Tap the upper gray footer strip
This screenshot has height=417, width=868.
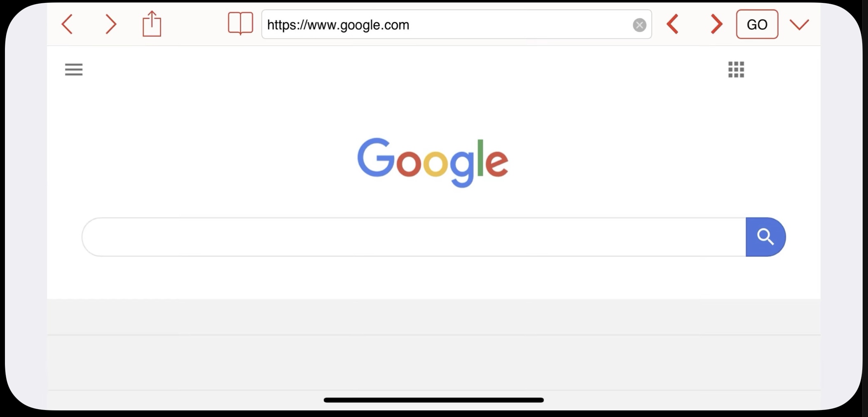[x=434, y=317]
